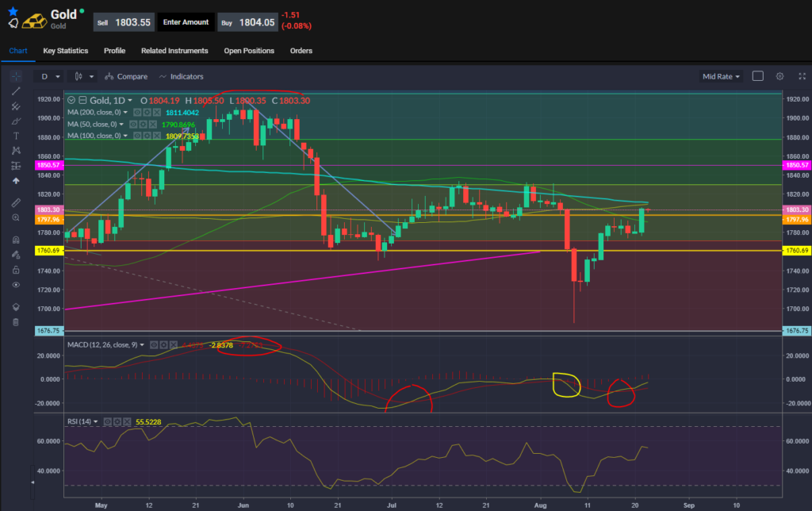Screen dimensions: 812x511
Task: Click the Compare button
Action: click(125, 76)
